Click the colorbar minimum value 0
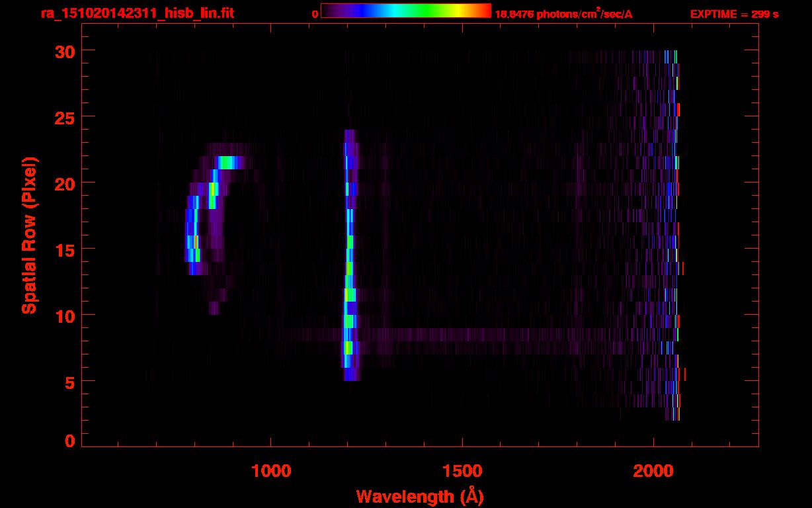The height and width of the screenshot is (508, 812). coord(315,15)
